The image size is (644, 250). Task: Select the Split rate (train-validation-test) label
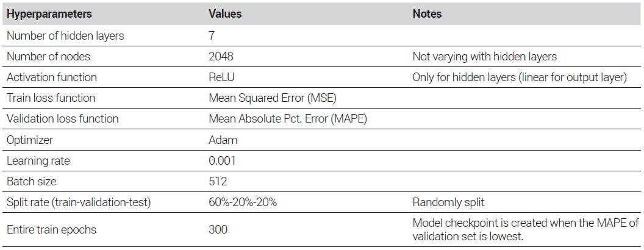tap(79, 202)
